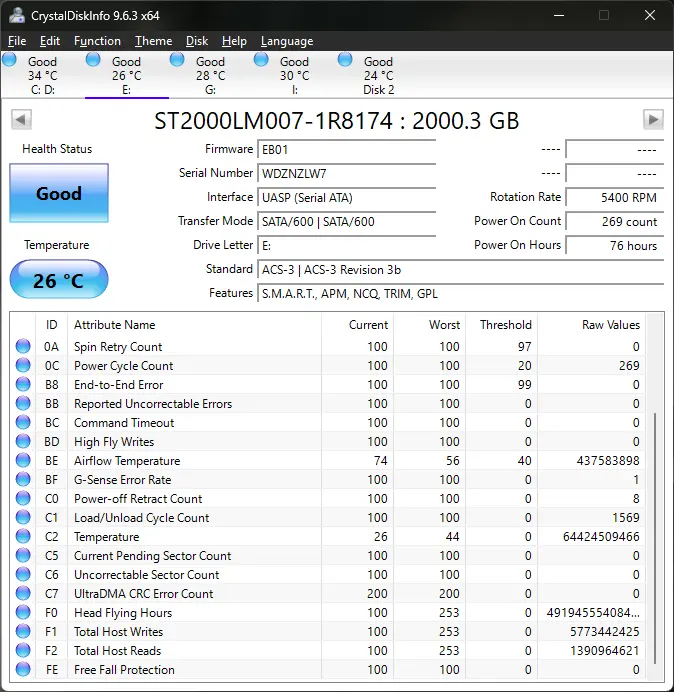Click the Attribute Name column header
The height and width of the screenshot is (692, 674).
pos(195,325)
